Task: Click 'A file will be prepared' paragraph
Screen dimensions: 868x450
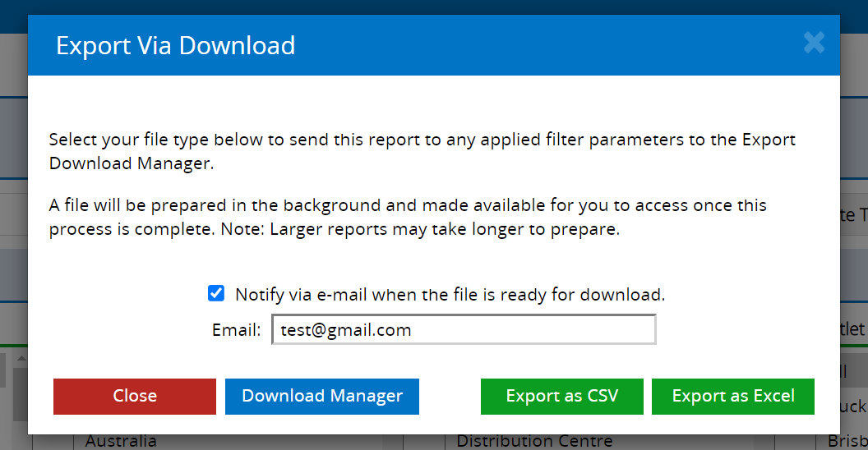Action: [408, 218]
